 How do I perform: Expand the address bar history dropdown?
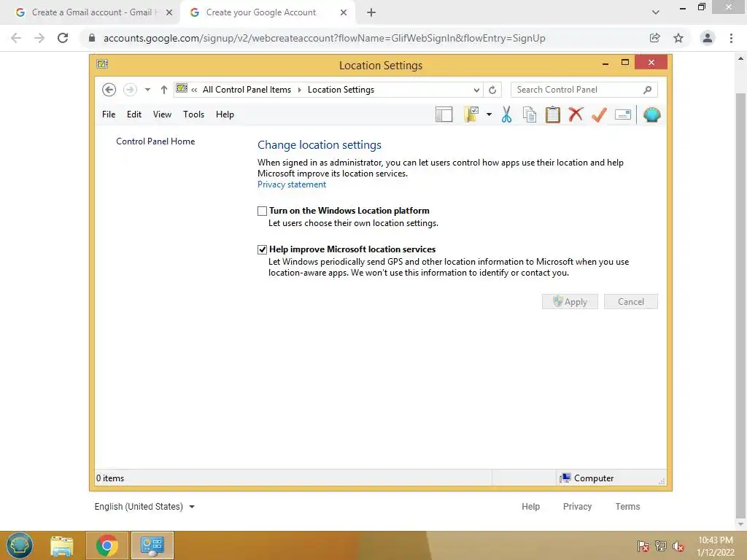tap(476, 90)
